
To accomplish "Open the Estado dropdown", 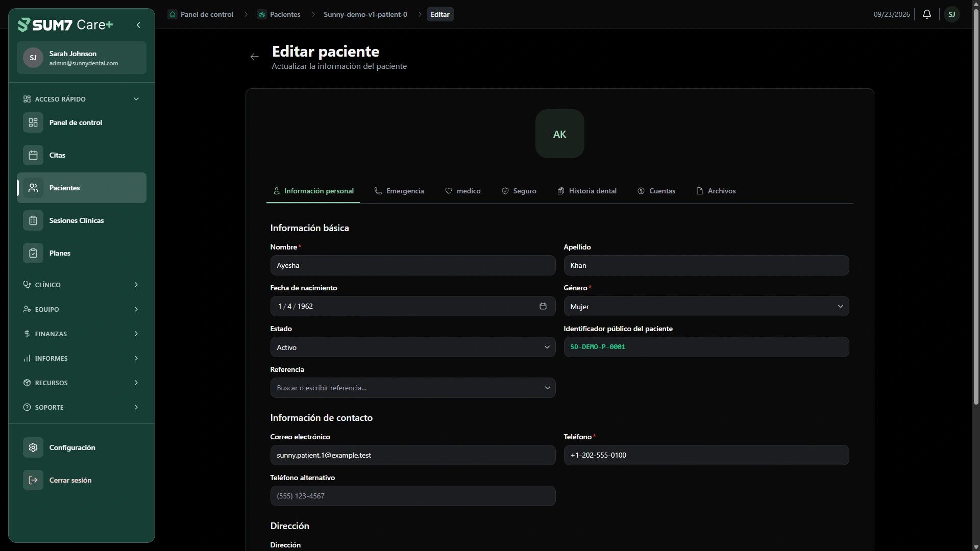I will 413,347.
